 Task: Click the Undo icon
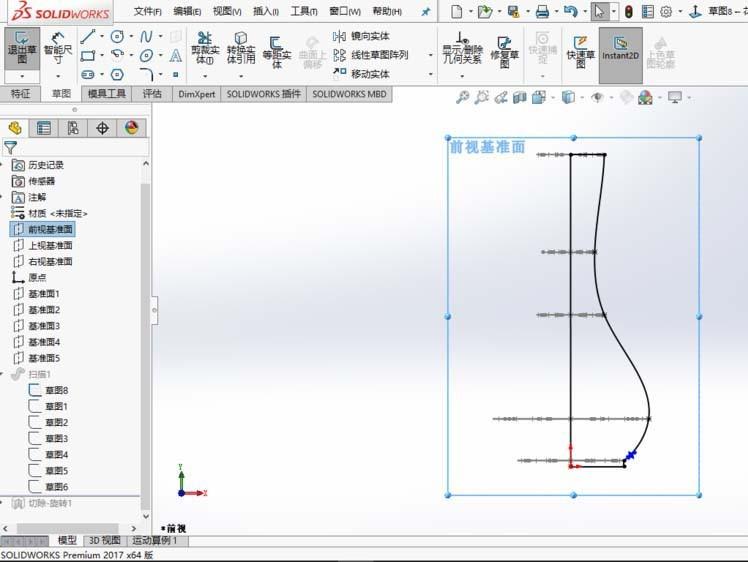(571, 11)
